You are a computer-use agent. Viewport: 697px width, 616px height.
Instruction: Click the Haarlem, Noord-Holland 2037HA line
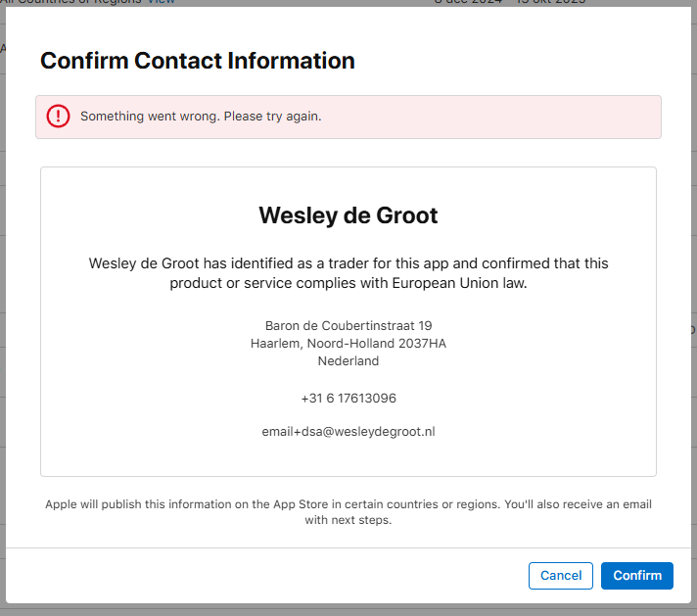tap(348, 344)
